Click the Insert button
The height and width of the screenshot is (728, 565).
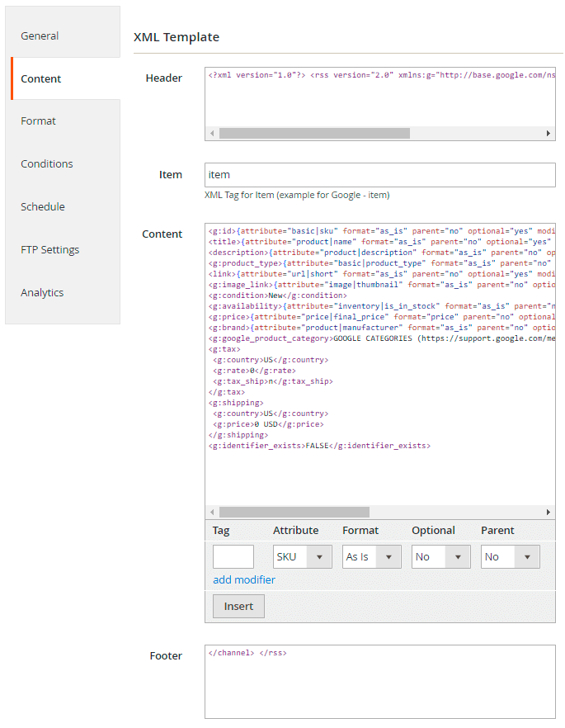click(238, 607)
